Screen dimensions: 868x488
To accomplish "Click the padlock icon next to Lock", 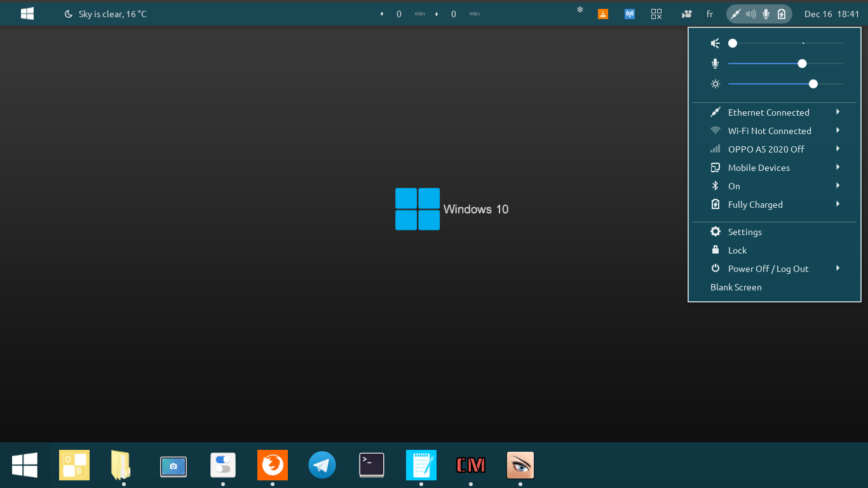I will coord(715,250).
